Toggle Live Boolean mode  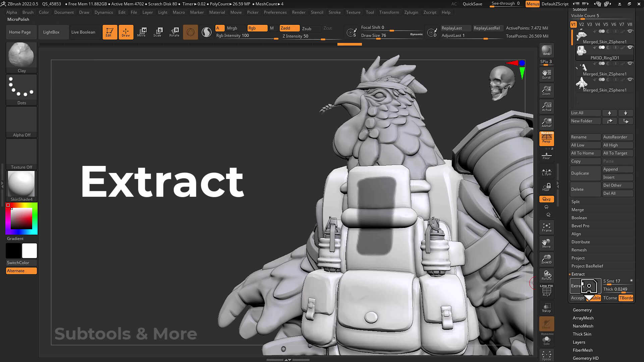(83, 32)
